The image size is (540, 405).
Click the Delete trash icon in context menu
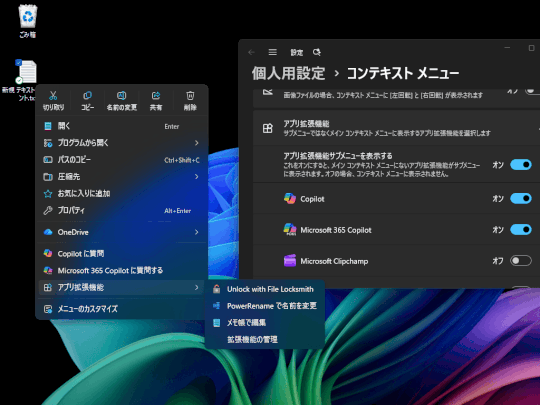tap(190, 95)
